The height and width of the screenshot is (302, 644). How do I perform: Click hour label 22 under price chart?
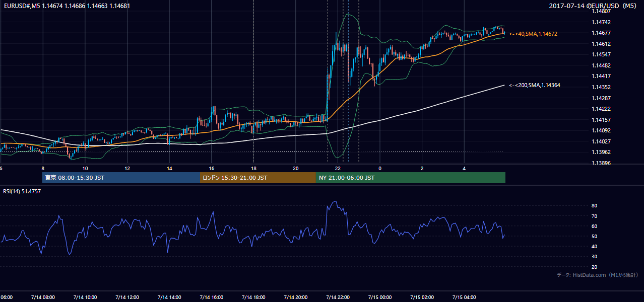pos(338,169)
